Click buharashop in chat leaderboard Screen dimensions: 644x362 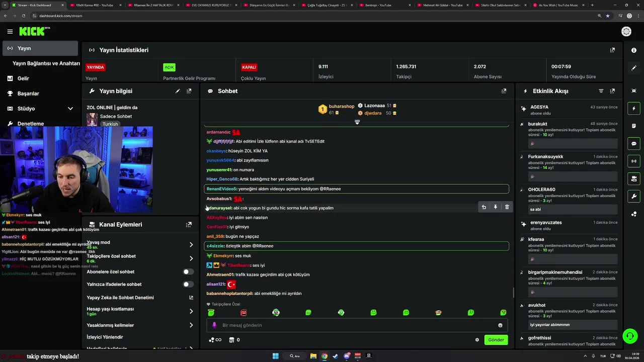coord(342,106)
